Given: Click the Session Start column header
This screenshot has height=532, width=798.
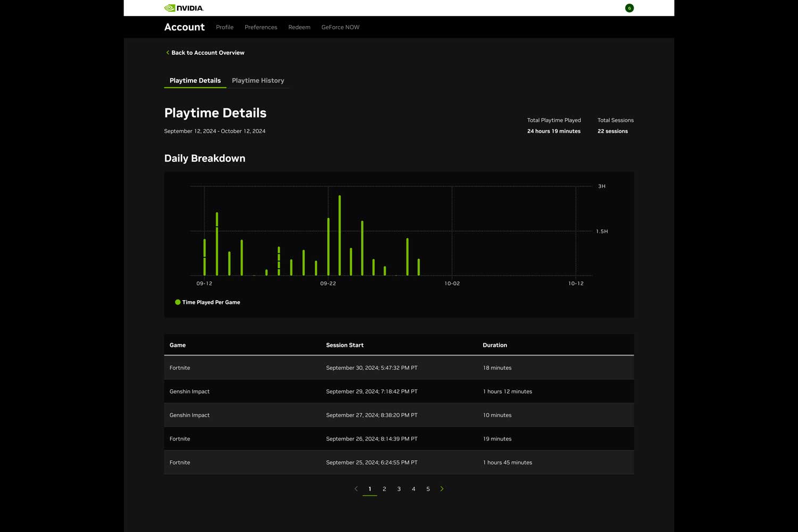Looking at the screenshot, I should pyautogui.click(x=345, y=345).
